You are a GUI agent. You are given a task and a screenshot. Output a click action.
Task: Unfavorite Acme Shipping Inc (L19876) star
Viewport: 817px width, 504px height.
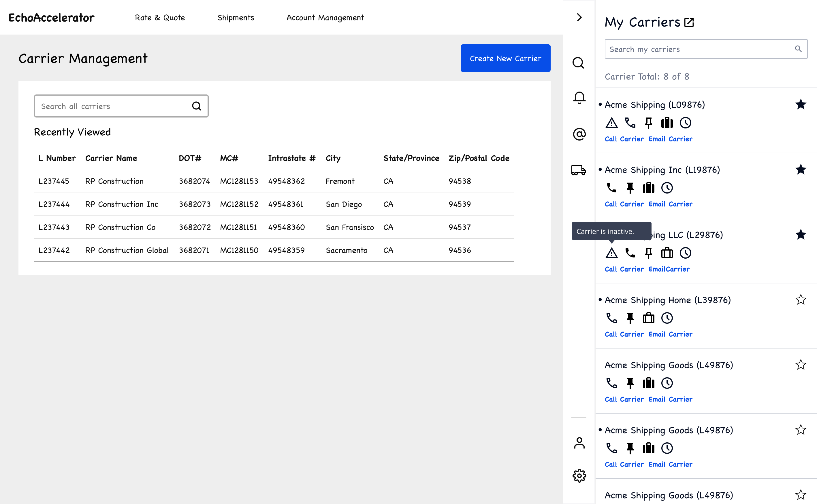click(800, 170)
